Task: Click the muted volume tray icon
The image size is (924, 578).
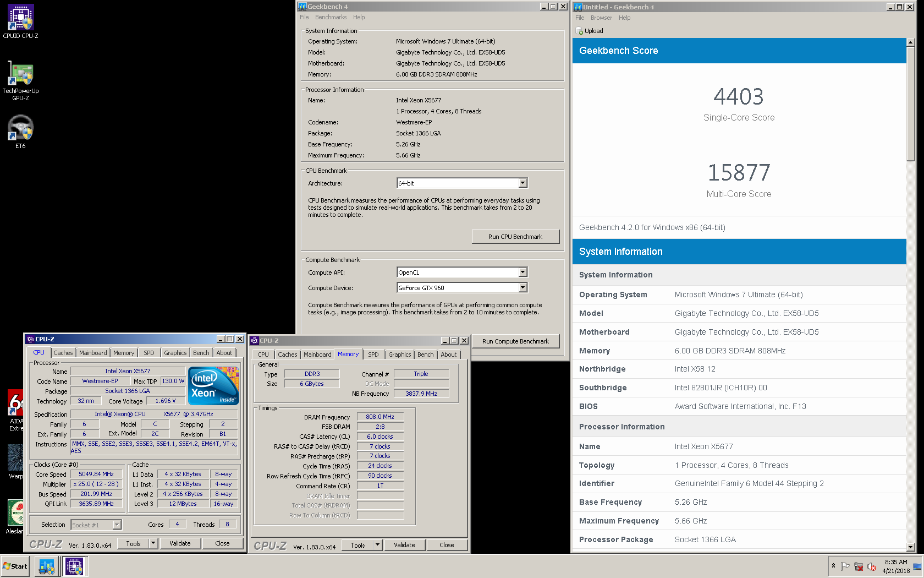Action: [872, 566]
